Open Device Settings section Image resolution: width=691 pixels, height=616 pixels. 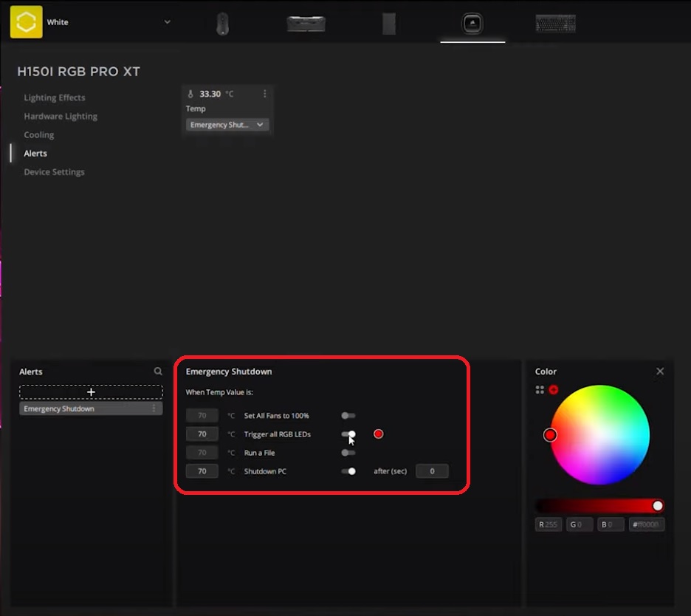(54, 172)
